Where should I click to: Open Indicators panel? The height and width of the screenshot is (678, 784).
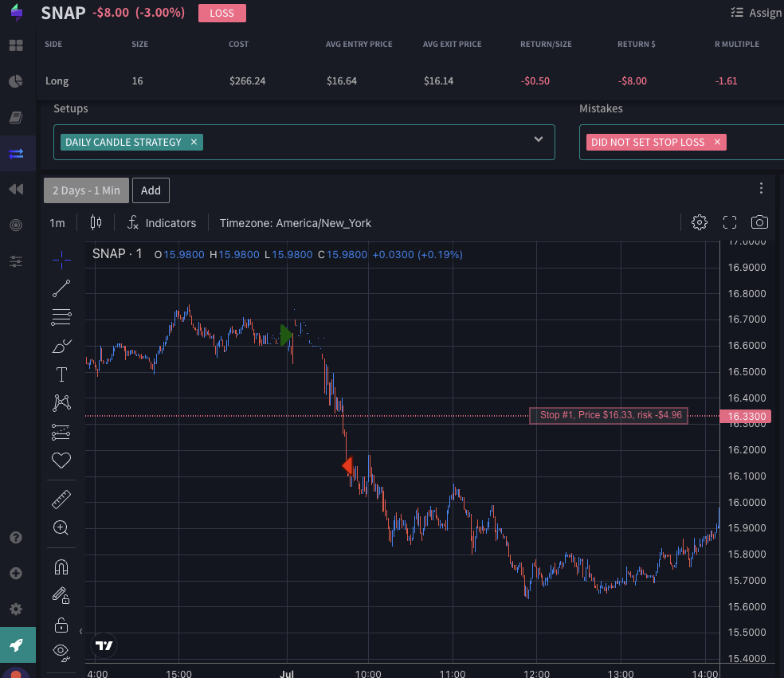point(162,223)
